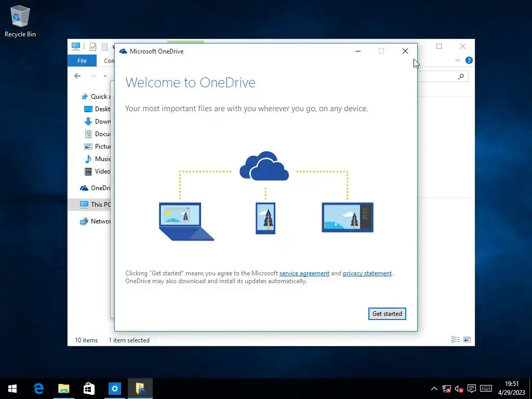Open the Action Center notifications icon
This screenshot has height=399, width=532.
click(x=471, y=389)
